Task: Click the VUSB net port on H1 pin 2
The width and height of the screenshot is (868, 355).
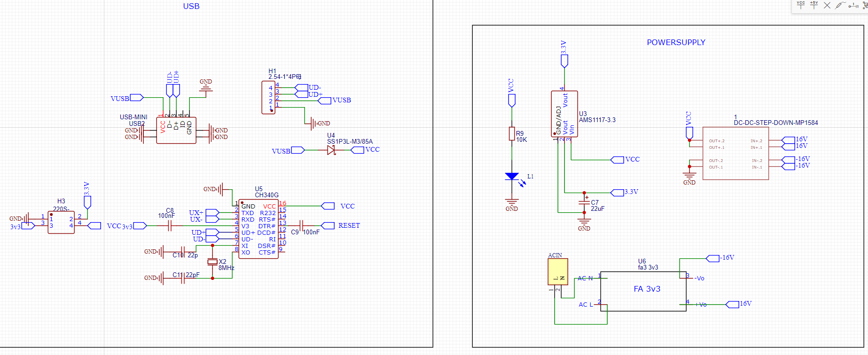Action: 335,100
